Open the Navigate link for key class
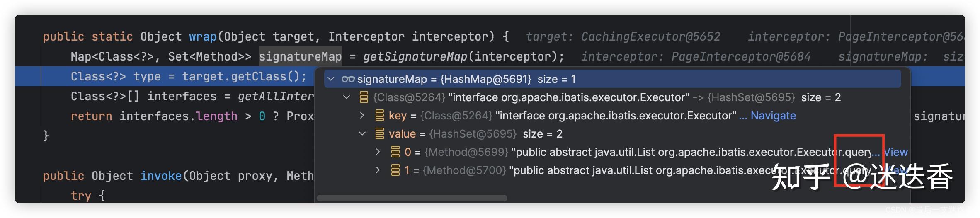The image size is (980, 218). 773,116
